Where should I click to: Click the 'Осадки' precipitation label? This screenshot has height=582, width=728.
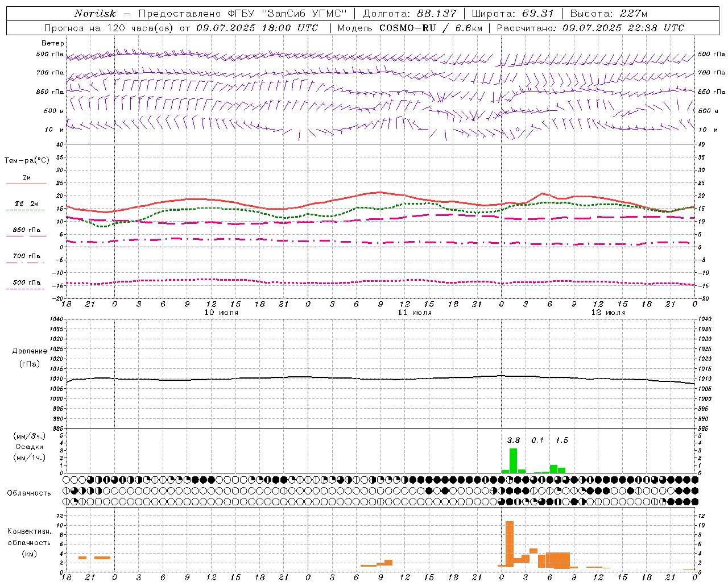tap(30, 447)
